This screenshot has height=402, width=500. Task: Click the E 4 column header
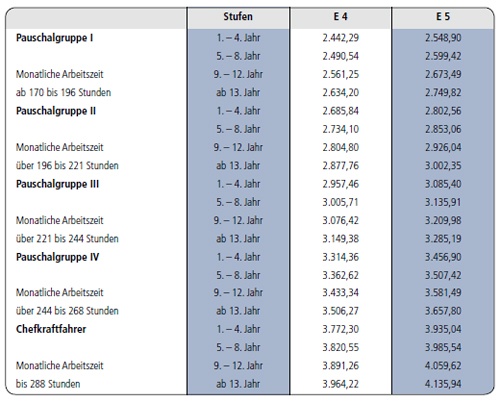[x=340, y=16]
